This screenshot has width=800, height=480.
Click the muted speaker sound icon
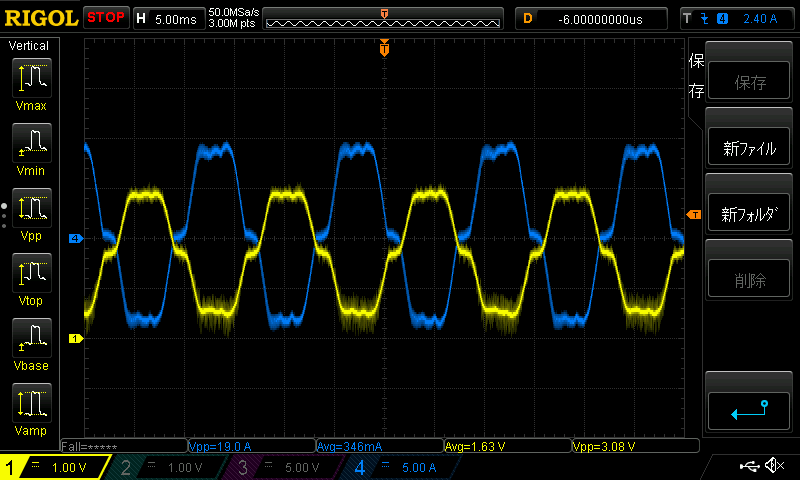tap(774, 465)
